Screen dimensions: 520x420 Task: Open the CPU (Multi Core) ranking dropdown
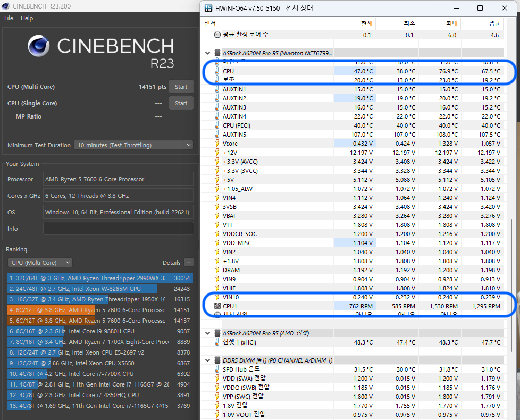40,263
